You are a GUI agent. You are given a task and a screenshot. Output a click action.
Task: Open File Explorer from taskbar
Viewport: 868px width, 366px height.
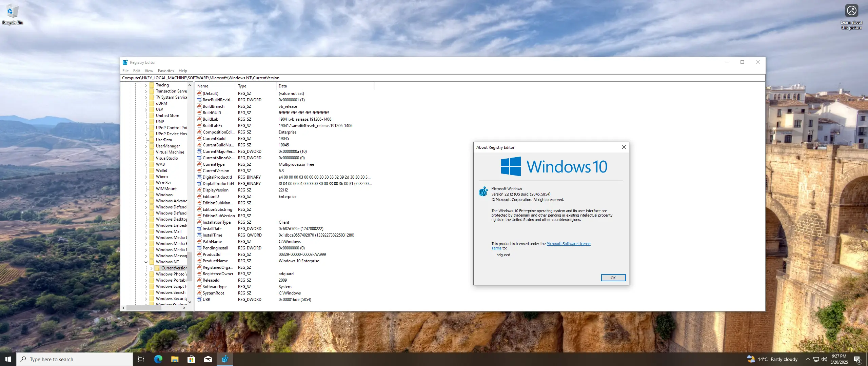click(x=175, y=359)
